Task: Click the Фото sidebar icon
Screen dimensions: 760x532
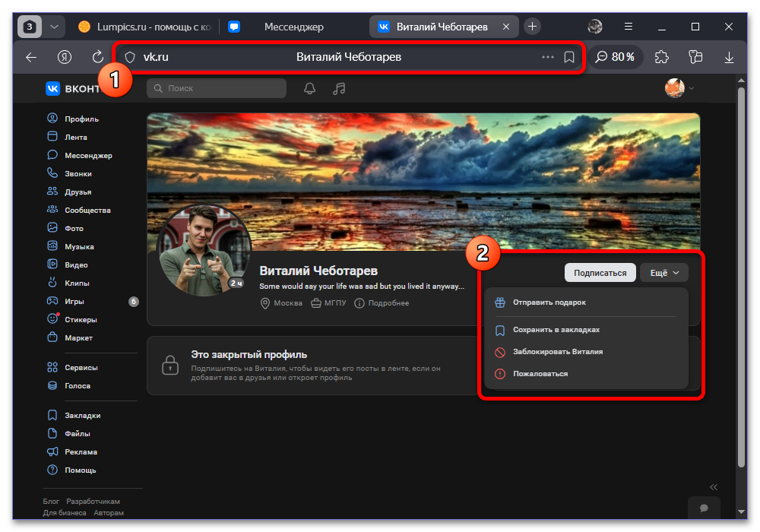Action: coord(52,228)
